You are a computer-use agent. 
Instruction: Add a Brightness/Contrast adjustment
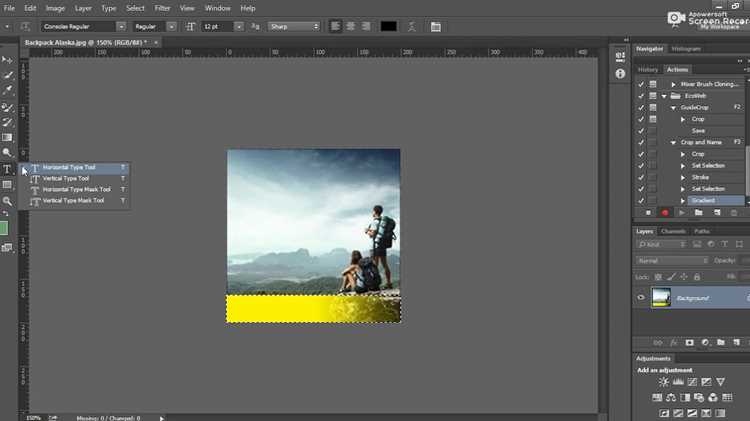point(663,382)
